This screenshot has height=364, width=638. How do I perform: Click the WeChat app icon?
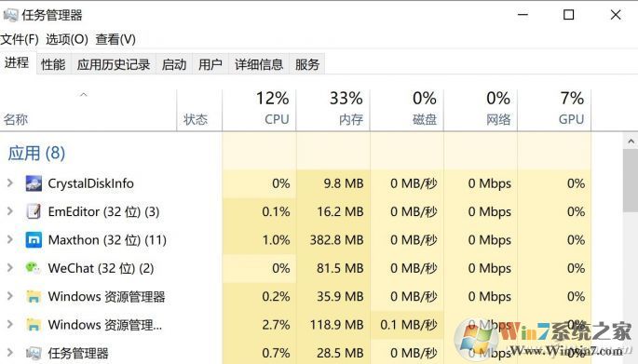(34, 268)
